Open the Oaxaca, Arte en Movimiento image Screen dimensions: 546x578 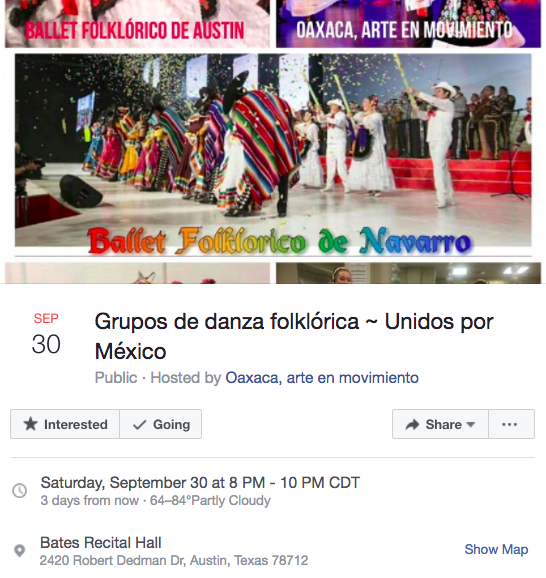pyautogui.click(x=408, y=24)
